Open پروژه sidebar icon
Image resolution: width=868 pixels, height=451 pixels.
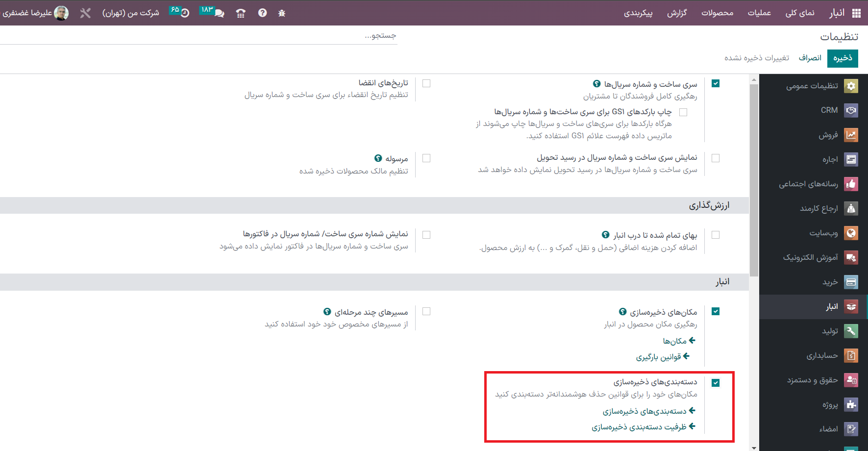click(x=851, y=404)
